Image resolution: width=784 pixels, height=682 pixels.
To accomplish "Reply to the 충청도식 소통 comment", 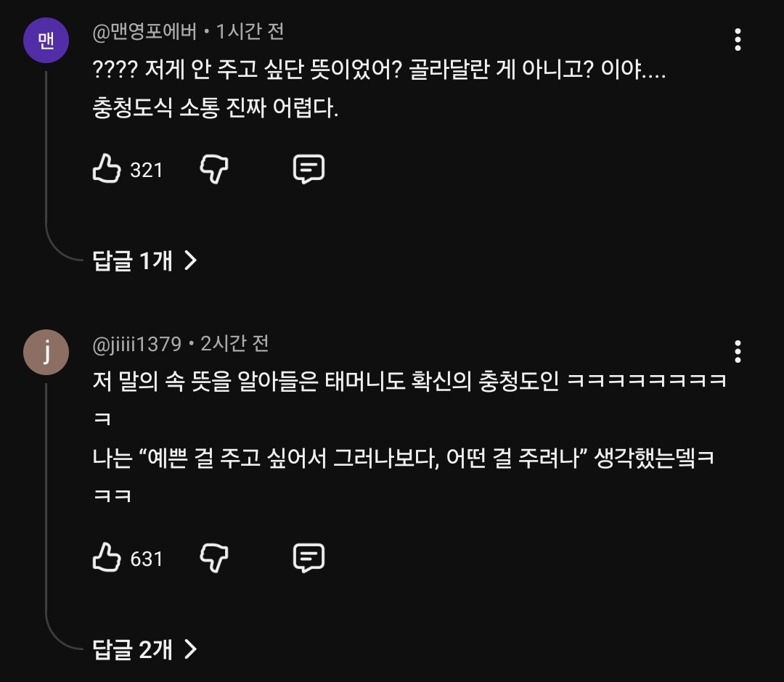I will [x=309, y=169].
